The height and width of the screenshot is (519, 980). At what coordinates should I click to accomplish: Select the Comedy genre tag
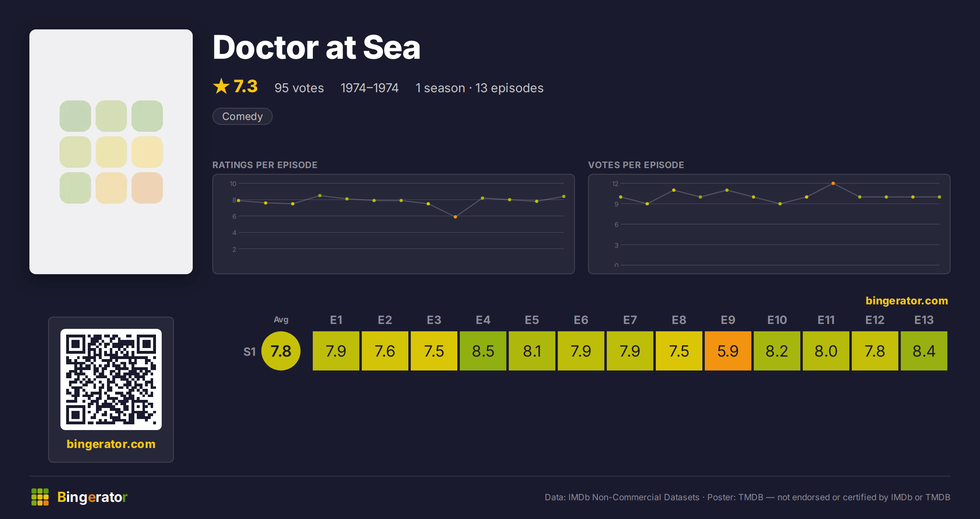[x=243, y=116]
